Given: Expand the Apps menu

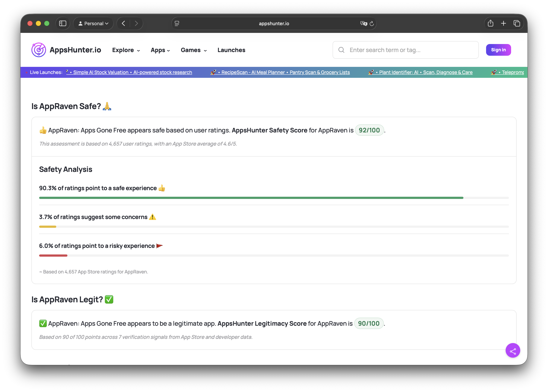Looking at the screenshot, I should 160,50.
